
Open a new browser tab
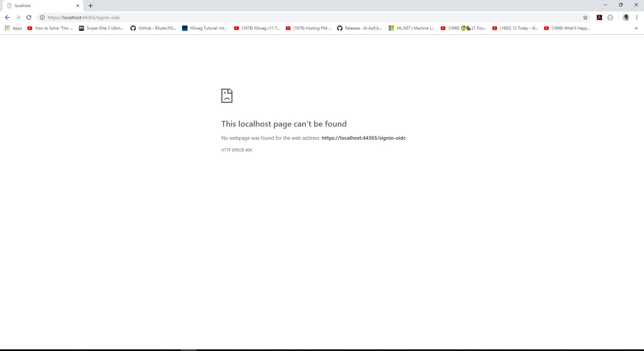click(90, 5)
